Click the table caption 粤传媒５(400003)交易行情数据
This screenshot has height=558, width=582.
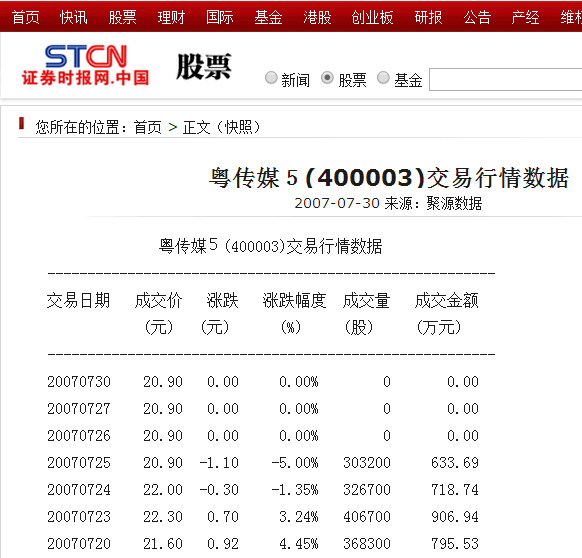[x=271, y=246]
